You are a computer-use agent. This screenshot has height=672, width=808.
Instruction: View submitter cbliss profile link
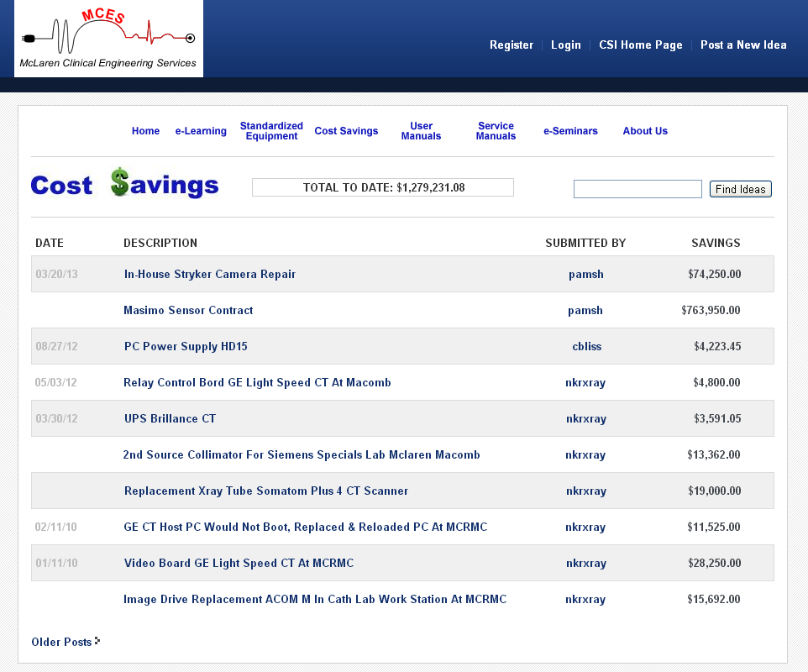[x=585, y=347]
